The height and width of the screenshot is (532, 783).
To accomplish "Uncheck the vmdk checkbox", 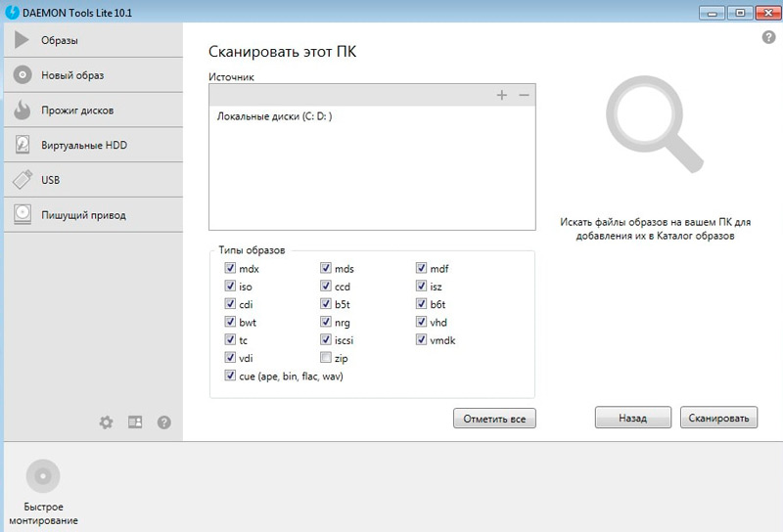I will click(x=421, y=340).
